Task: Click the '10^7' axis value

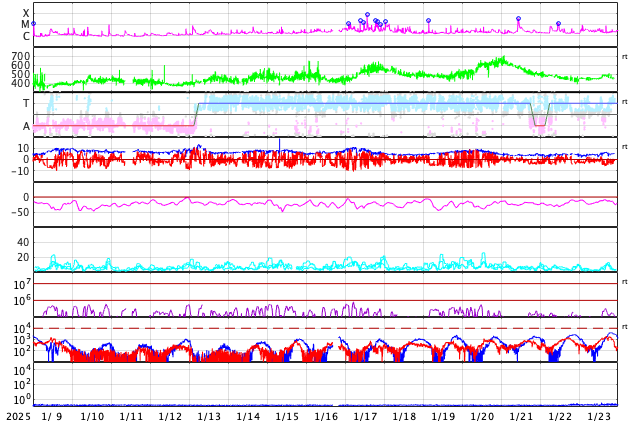Action: (22, 284)
